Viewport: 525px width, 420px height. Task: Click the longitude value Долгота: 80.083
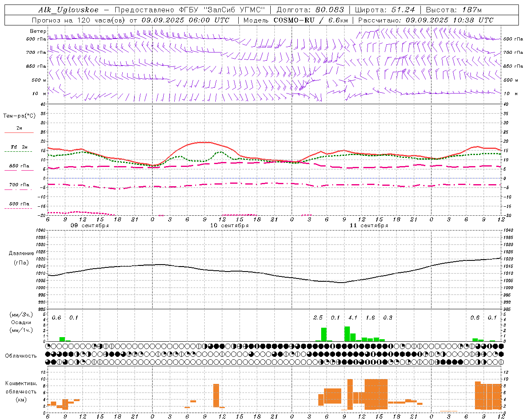click(x=310, y=10)
